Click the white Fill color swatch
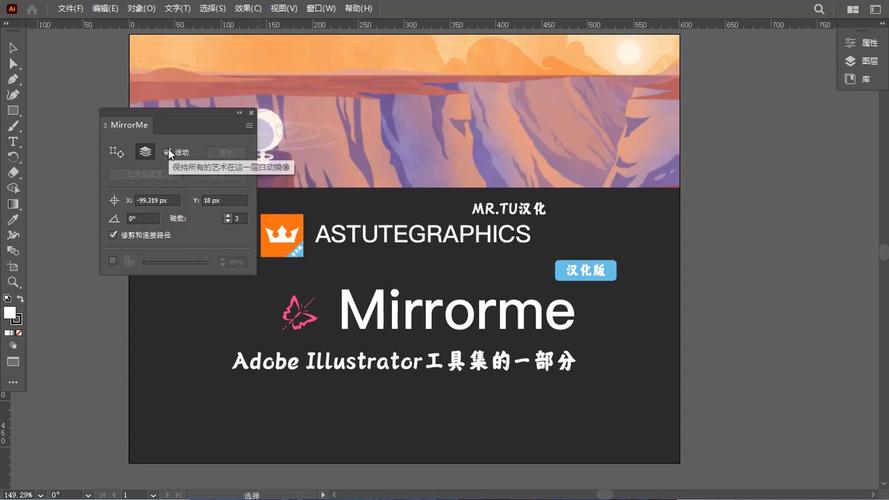Image resolution: width=889 pixels, height=500 pixels. coord(10,313)
